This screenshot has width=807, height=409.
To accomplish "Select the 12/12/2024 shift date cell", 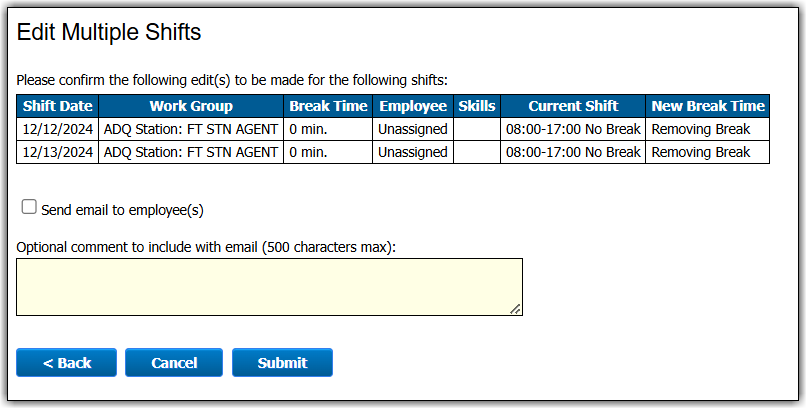I will pyautogui.click(x=57, y=129).
